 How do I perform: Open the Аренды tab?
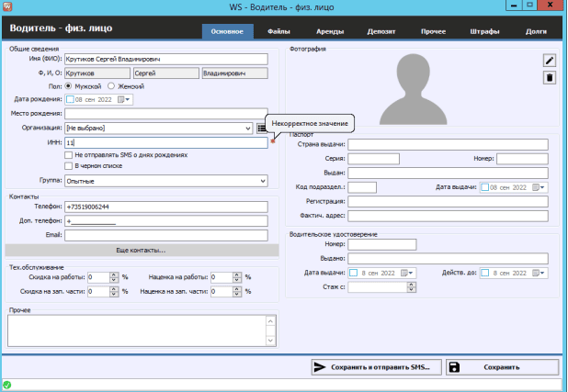point(329,31)
